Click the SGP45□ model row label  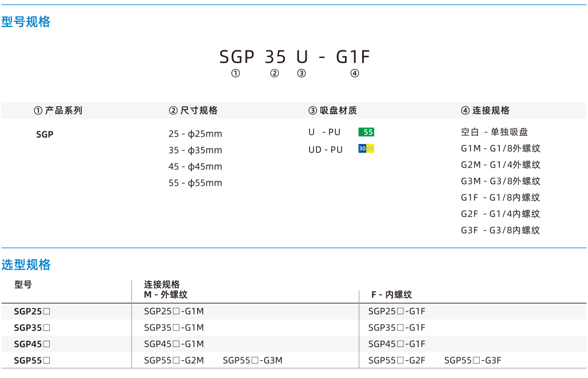[32, 344]
